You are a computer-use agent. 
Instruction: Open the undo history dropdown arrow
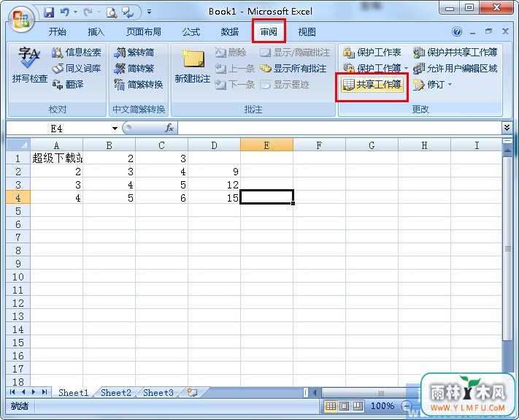tap(75, 12)
